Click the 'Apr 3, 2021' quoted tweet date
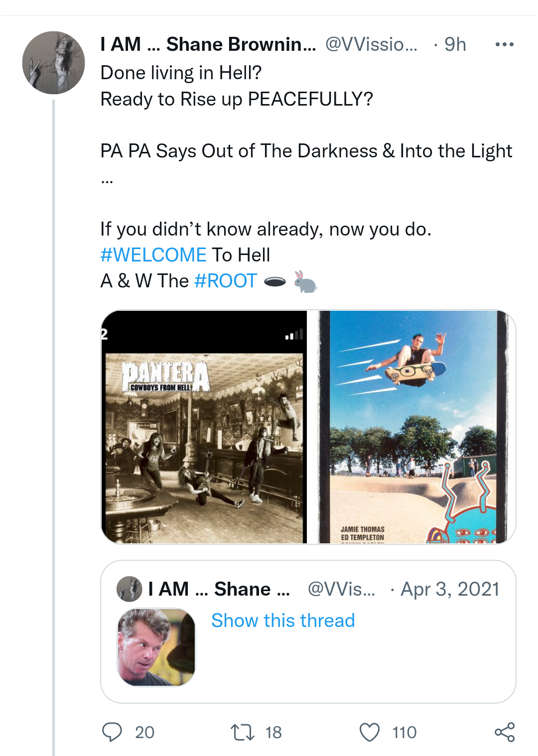 [450, 589]
